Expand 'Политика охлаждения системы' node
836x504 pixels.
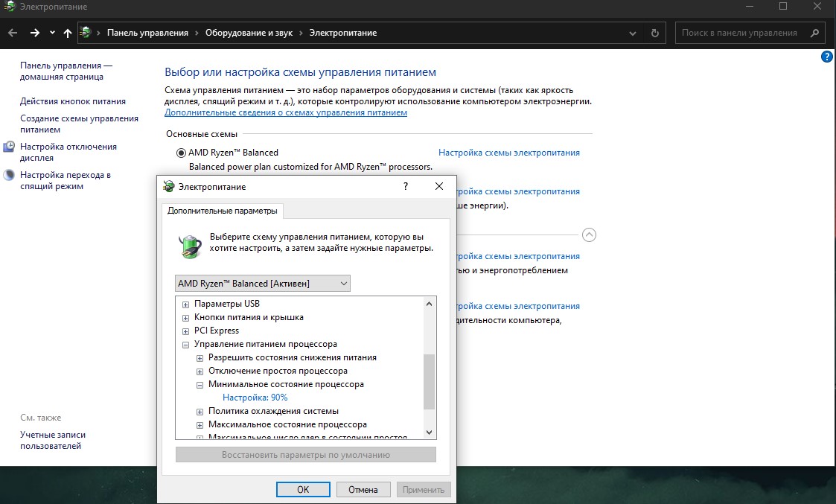click(x=200, y=412)
